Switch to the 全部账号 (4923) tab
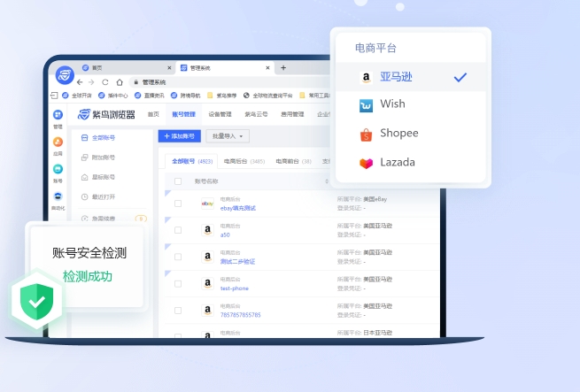580x392 pixels. [x=192, y=161]
